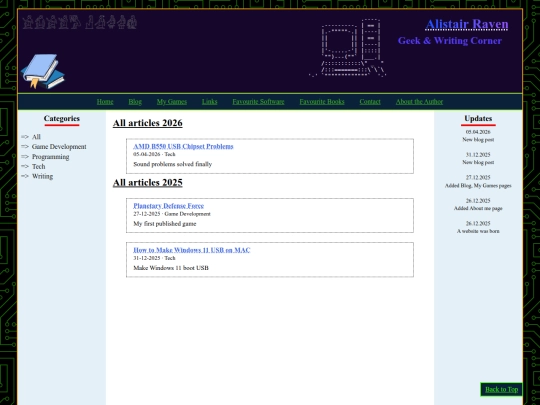Click the Back to Top button
The image size is (540, 405).
(x=501, y=390)
